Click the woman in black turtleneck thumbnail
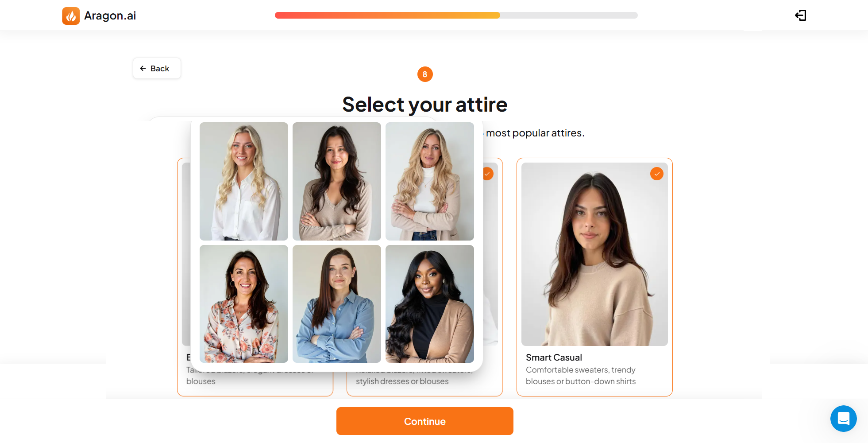The width and height of the screenshot is (868, 443). point(430,304)
